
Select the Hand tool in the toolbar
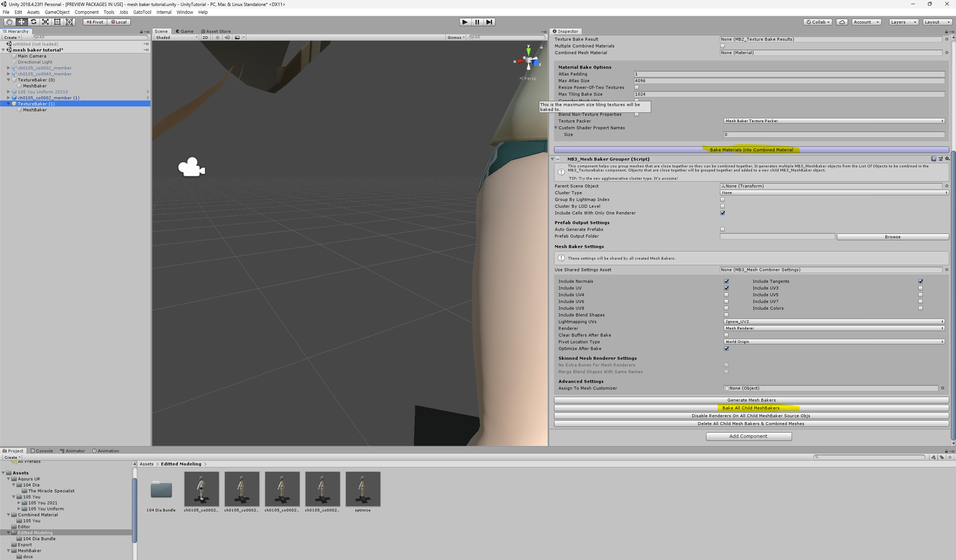coord(9,22)
